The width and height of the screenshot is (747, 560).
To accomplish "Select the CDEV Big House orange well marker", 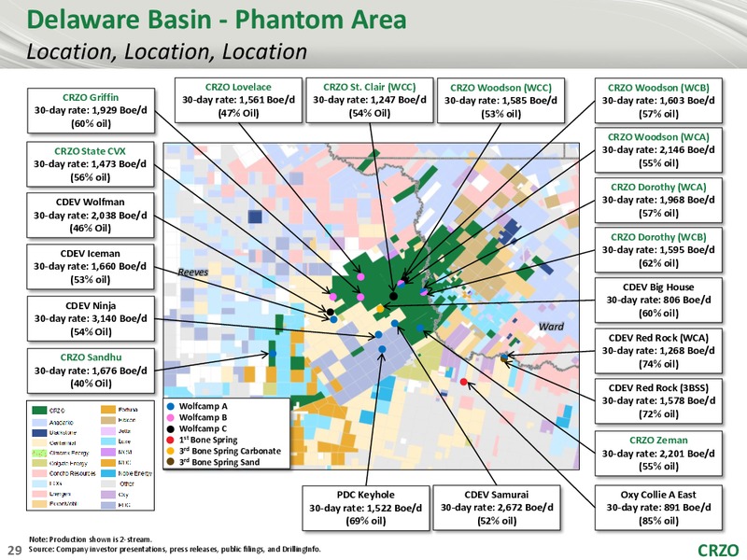I will (x=380, y=309).
